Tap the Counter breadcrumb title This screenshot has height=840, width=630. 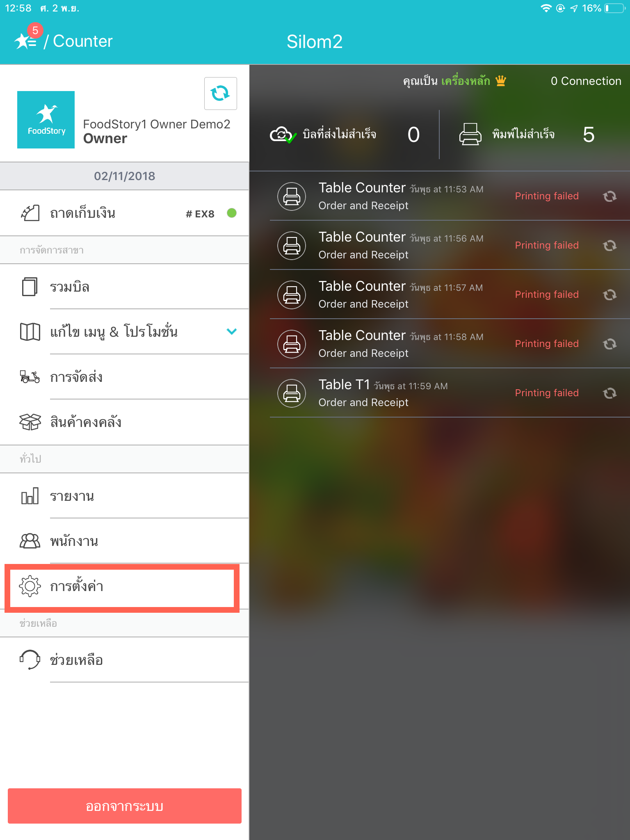(x=83, y=41)
